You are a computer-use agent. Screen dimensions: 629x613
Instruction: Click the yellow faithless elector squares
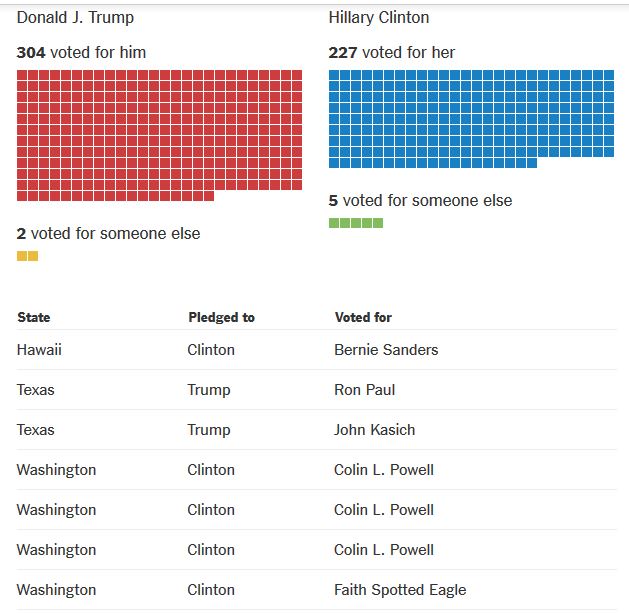(28, 256)
